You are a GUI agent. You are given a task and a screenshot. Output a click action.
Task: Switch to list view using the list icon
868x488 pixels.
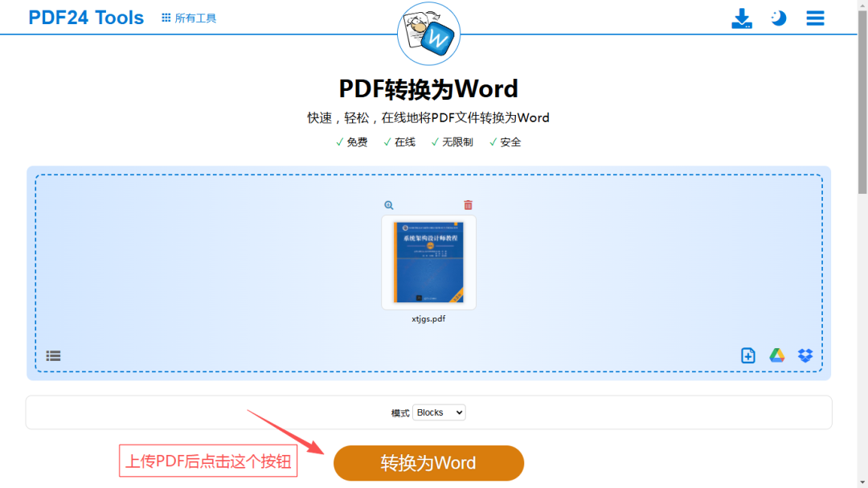coord(53,355)
